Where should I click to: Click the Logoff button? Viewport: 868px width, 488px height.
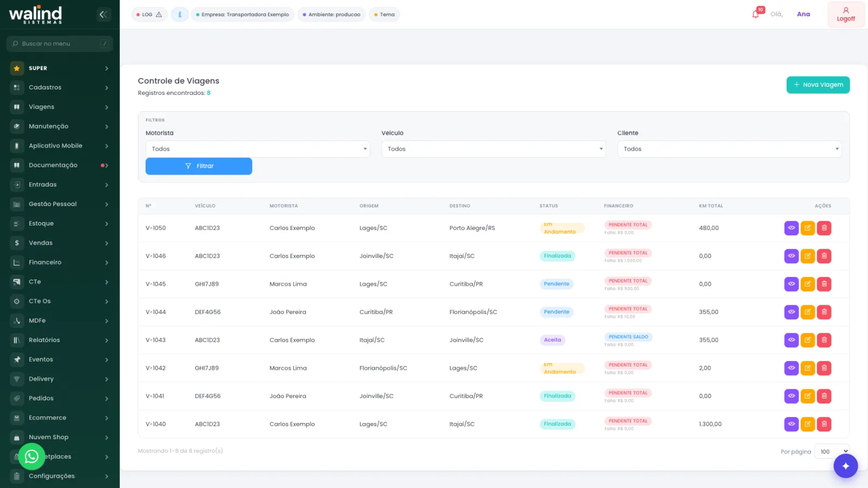coord(846,15)
